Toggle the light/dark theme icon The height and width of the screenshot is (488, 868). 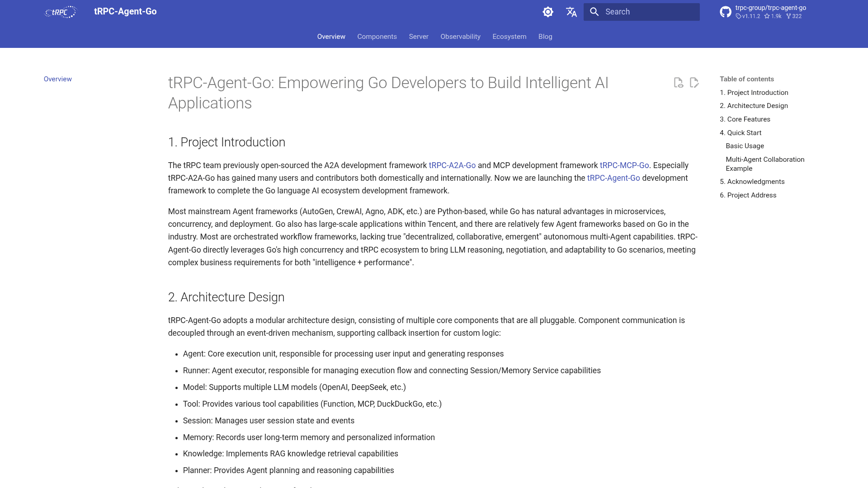[548, 12]
